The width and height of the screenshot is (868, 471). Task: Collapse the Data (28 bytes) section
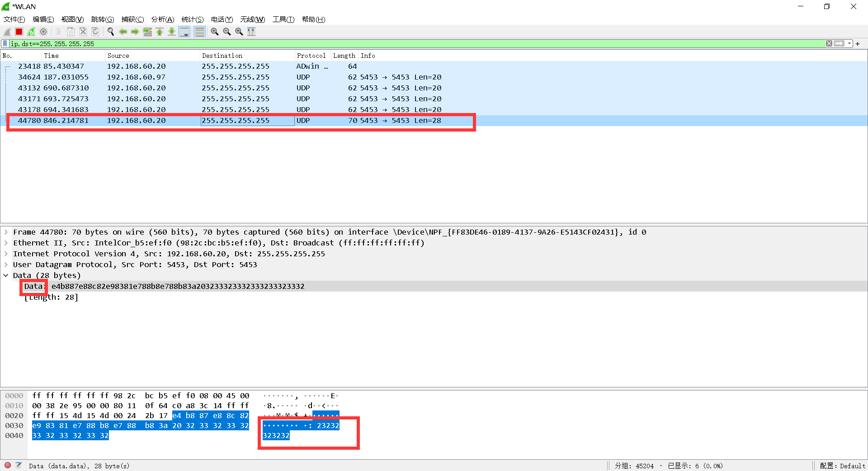coord(6,275)
